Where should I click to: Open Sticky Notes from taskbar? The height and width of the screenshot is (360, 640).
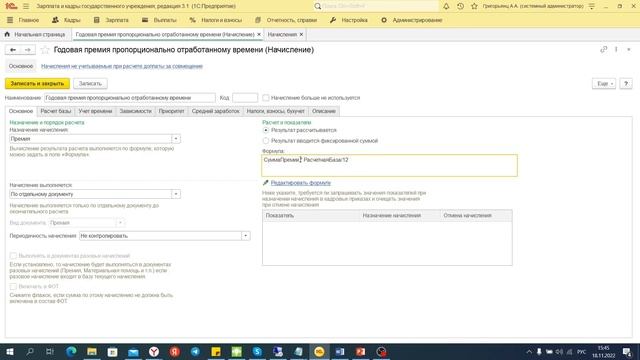click(x=216, y=351)
